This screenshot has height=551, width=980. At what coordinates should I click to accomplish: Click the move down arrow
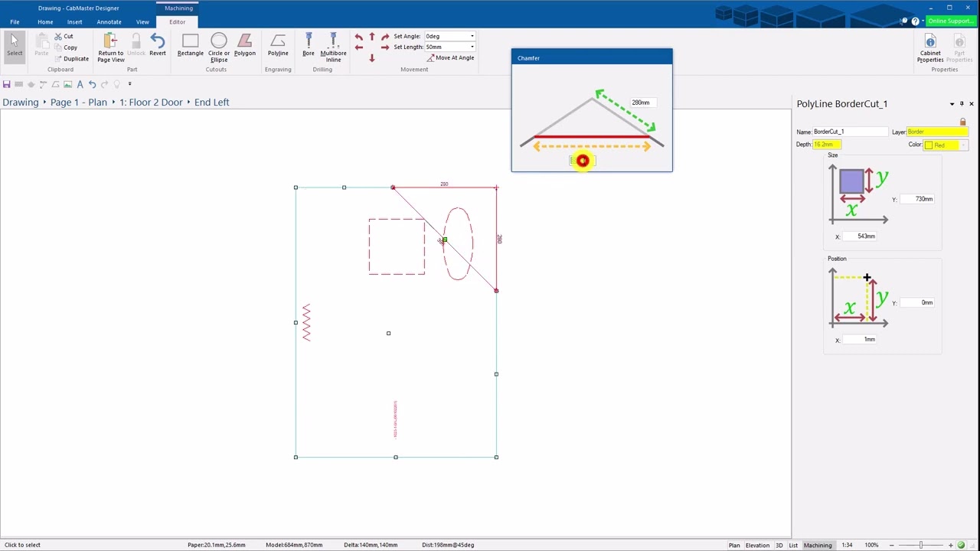(x=372, y=58)
